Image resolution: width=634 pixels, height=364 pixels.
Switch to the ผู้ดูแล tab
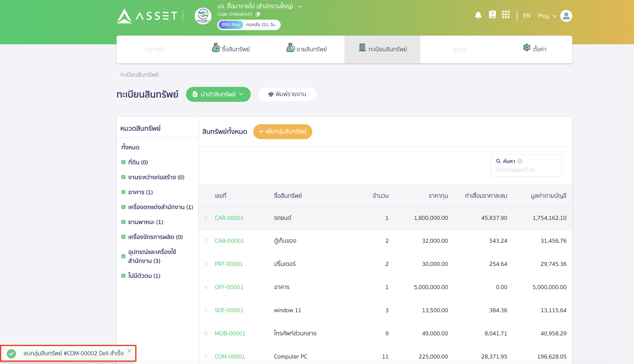click(459, 49)
